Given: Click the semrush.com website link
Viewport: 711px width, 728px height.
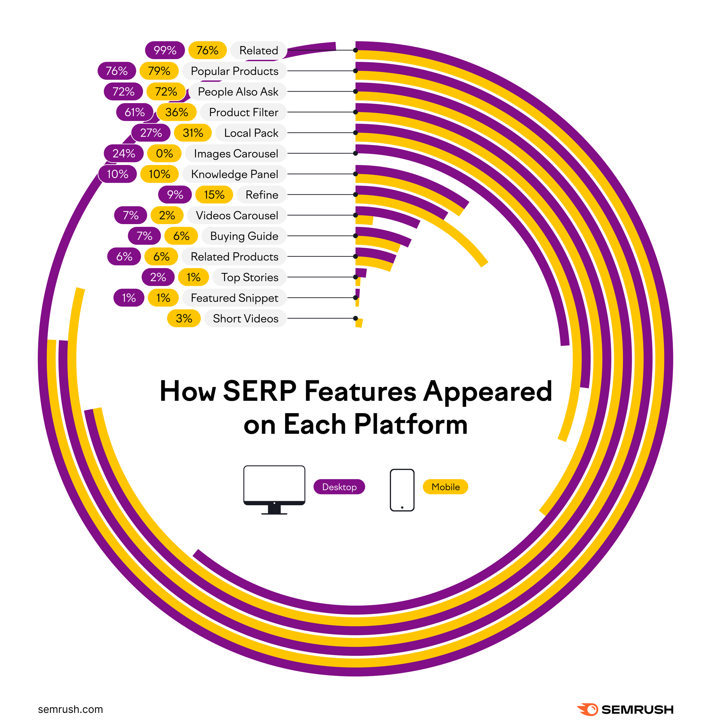Looking at the screenshot, I should point(50,702).
